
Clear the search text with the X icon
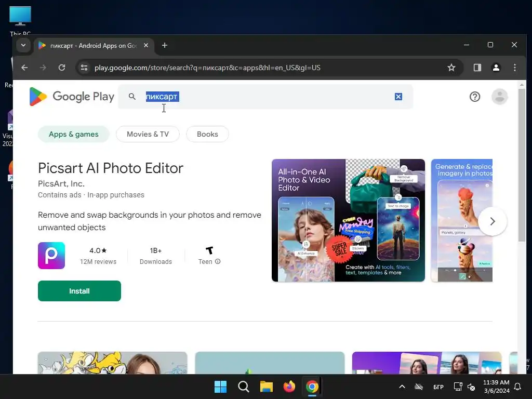click(398, 97)
